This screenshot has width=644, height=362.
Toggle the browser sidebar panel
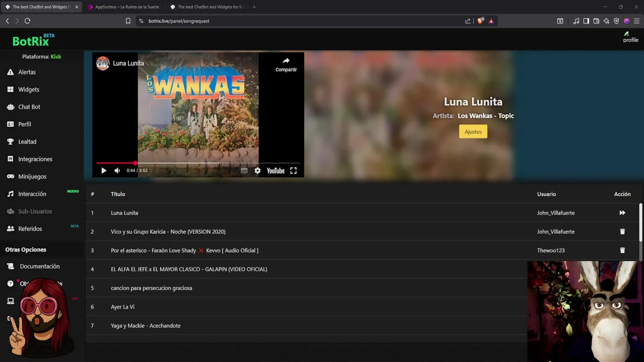[x=586, y=21]
